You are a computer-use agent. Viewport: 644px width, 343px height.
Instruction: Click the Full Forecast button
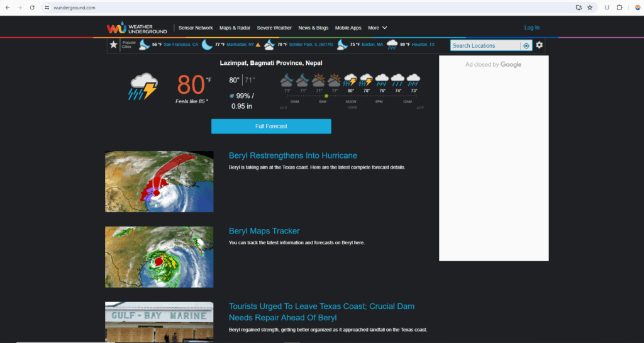pos(271,126)
